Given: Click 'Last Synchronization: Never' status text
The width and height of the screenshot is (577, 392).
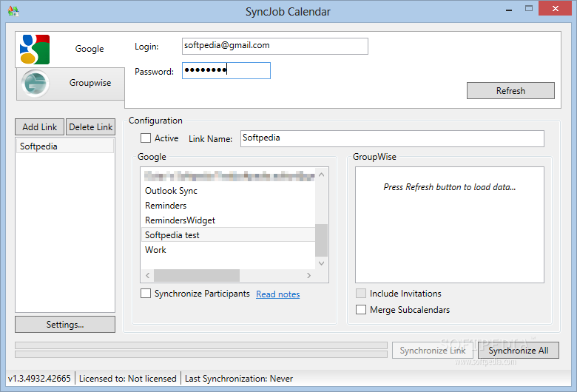Looking at the screenshot, I should [239, 379].
